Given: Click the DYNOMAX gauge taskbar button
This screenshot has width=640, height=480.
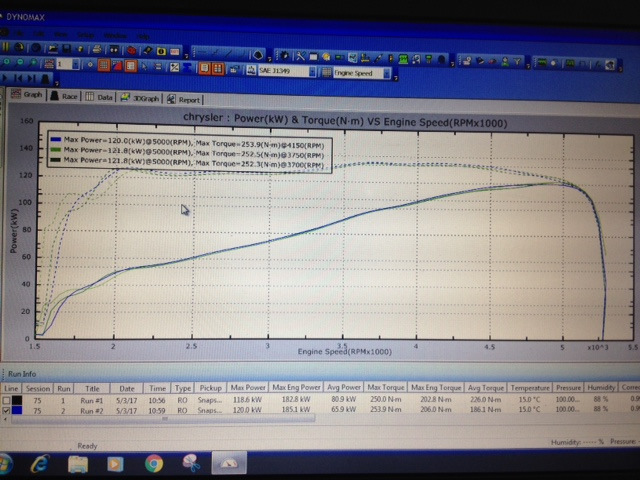Looking at the screenshot, I should [229, 462].
